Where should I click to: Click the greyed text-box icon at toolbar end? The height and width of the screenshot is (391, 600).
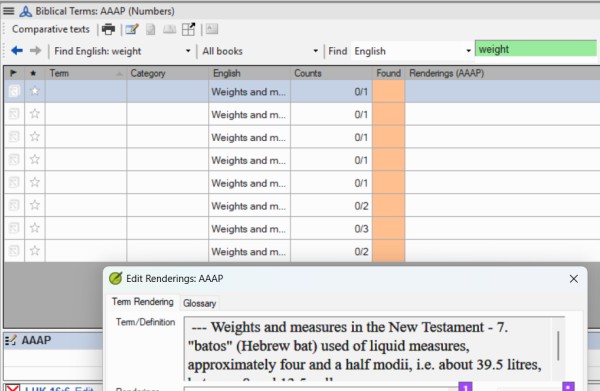[x=212, y=29]
